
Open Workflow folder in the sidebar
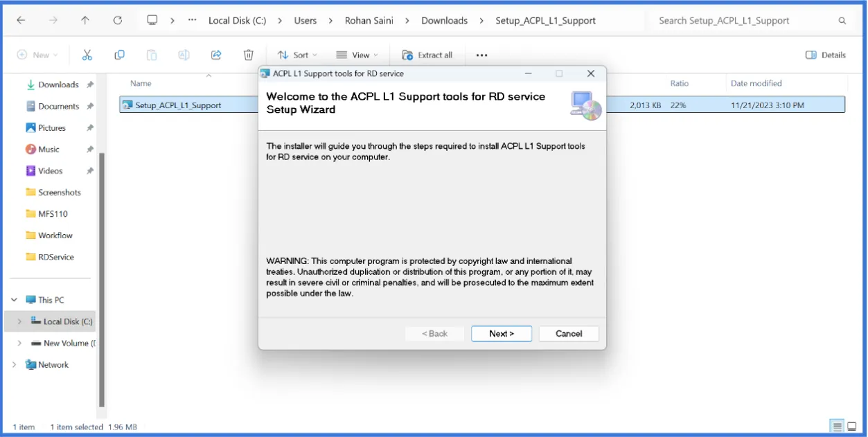[x=55, y=235]
